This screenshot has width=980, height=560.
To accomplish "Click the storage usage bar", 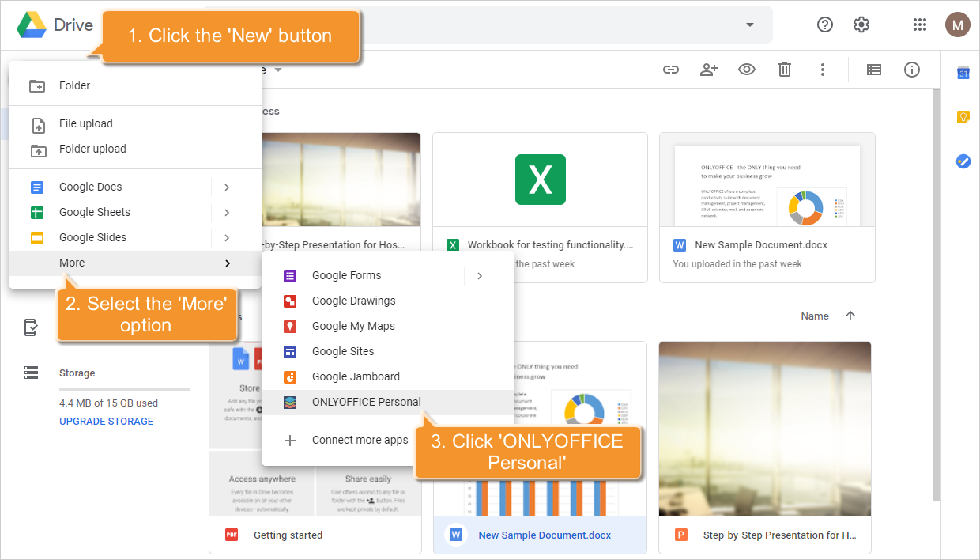I will tap(124, 389).
